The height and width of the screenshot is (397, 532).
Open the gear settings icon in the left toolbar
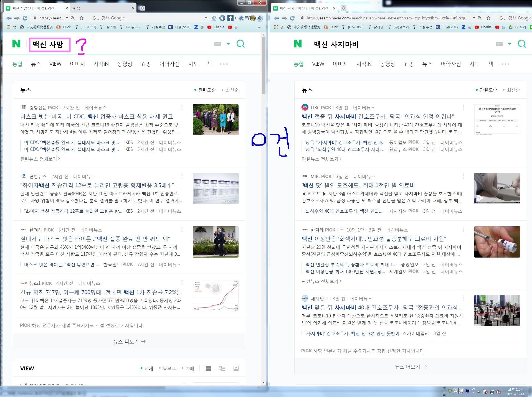click(260, 18)
